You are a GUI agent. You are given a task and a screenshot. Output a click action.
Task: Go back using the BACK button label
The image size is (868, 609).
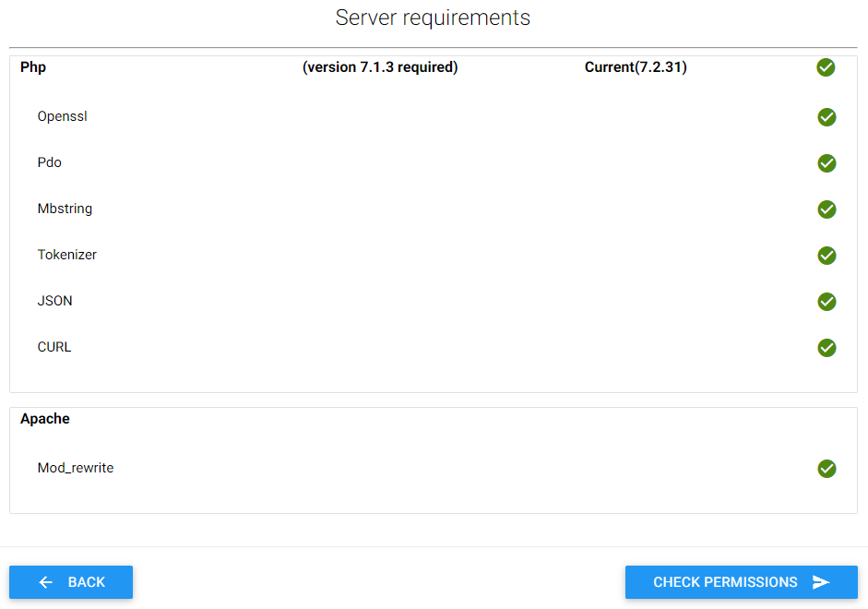tap(87, 582)
